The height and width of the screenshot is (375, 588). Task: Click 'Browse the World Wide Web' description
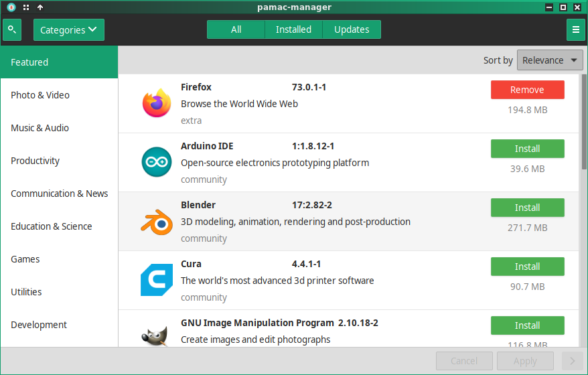[239, 104]
